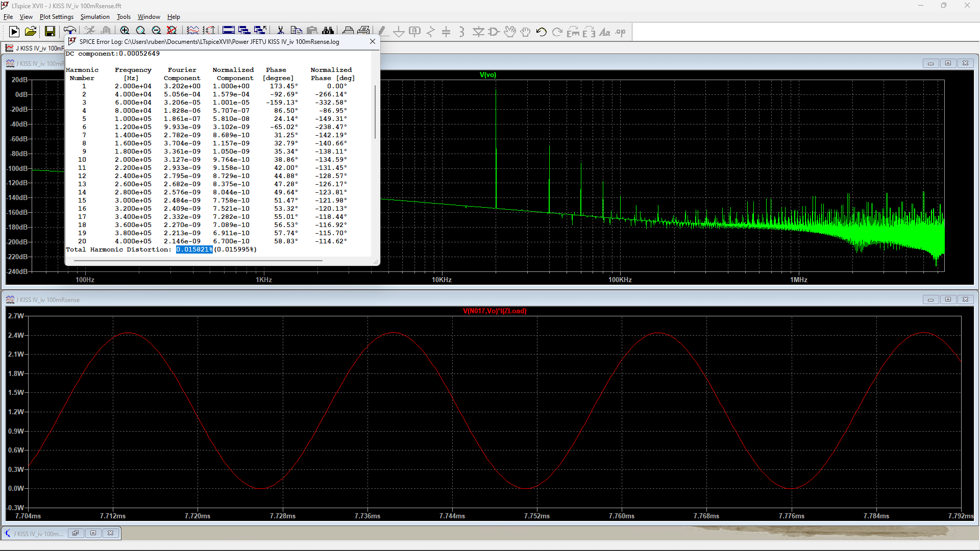Screen dimensions: 980x551
Task: Click the -100dB vertical axis label
Action: point(17,168)
